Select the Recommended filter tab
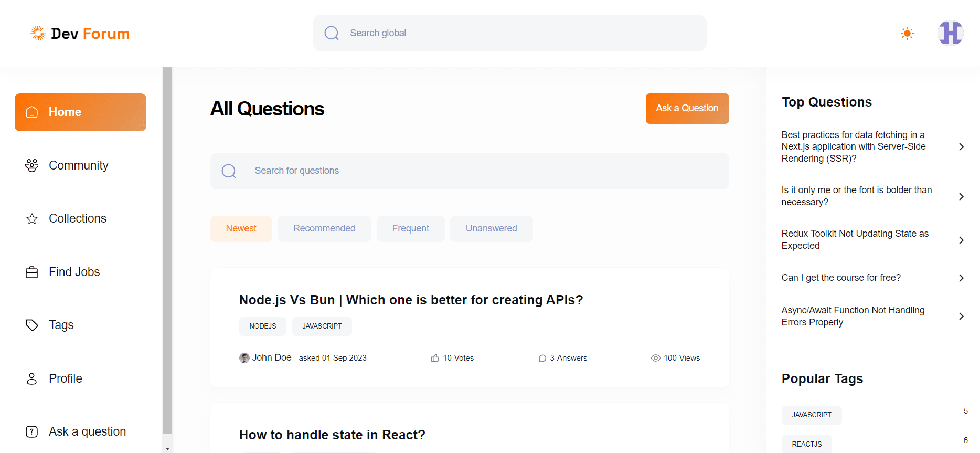Image resolution: width=980 pixels, height=453 pixels. 324,229
